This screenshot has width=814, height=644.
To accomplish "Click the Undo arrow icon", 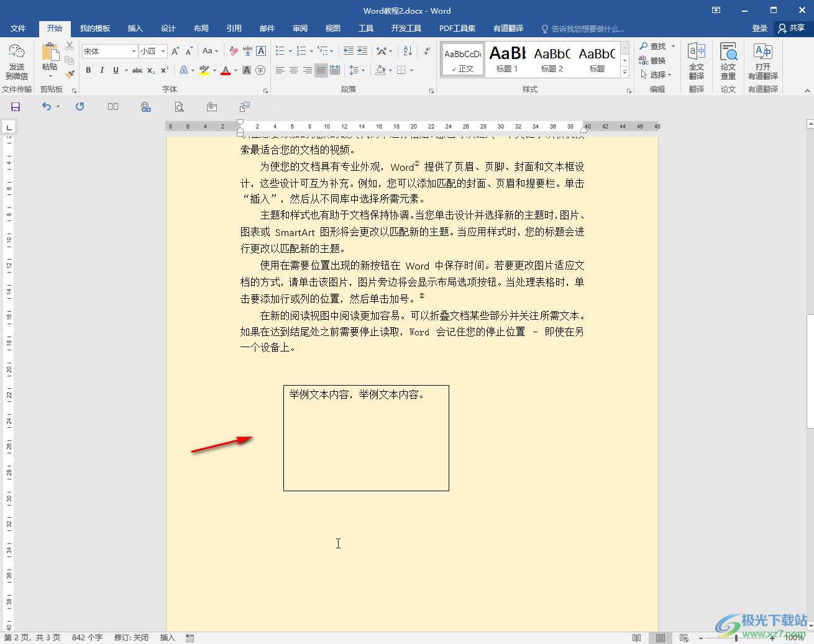I will pyautogui.click(x=47, y=107).
